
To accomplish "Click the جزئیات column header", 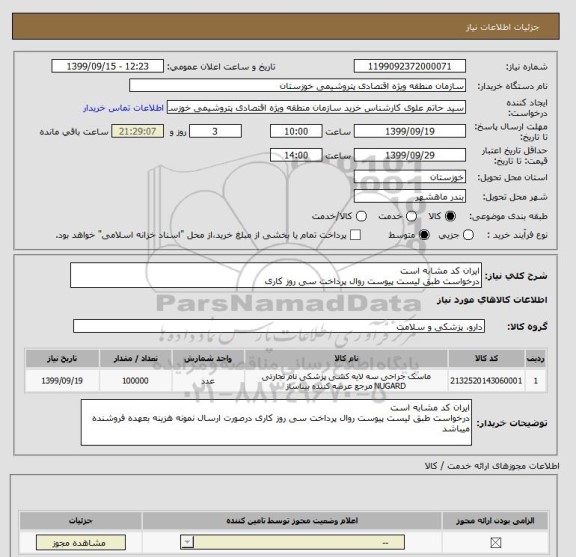I will pos(80,521).
